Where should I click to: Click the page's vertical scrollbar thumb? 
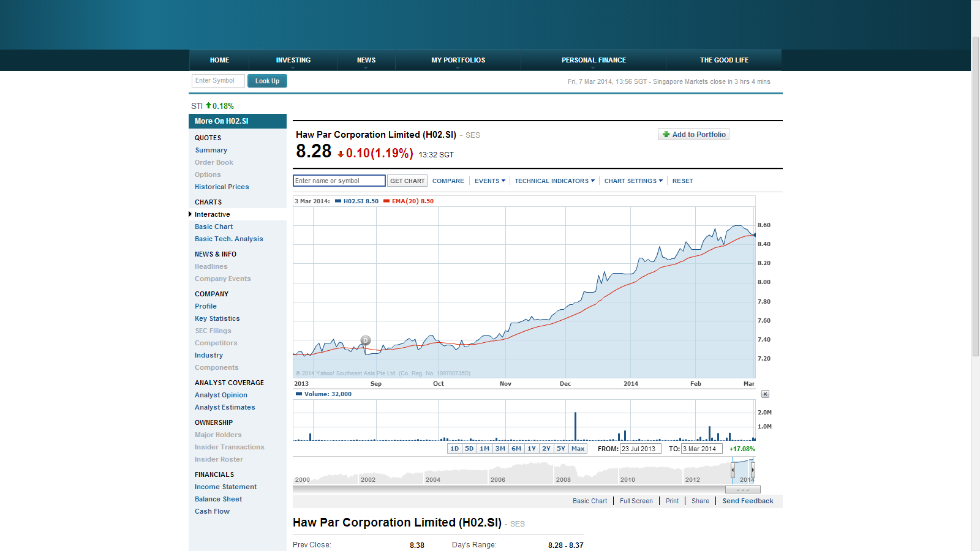[x=976, y=196]
